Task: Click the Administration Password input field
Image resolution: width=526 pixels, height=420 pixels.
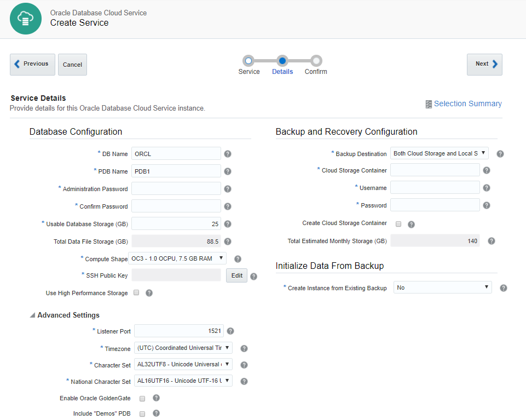Action: coord(176,188)
